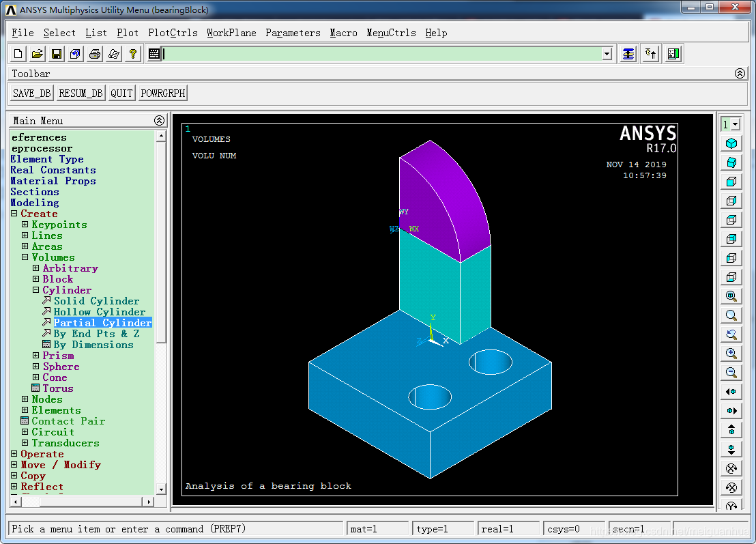
Task: Expand the Sphere tree node
Action: click(x=35, y=367)
